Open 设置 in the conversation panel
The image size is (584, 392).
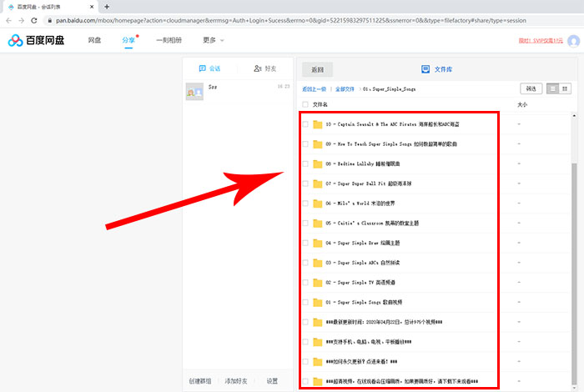click(x=272, y=381)
